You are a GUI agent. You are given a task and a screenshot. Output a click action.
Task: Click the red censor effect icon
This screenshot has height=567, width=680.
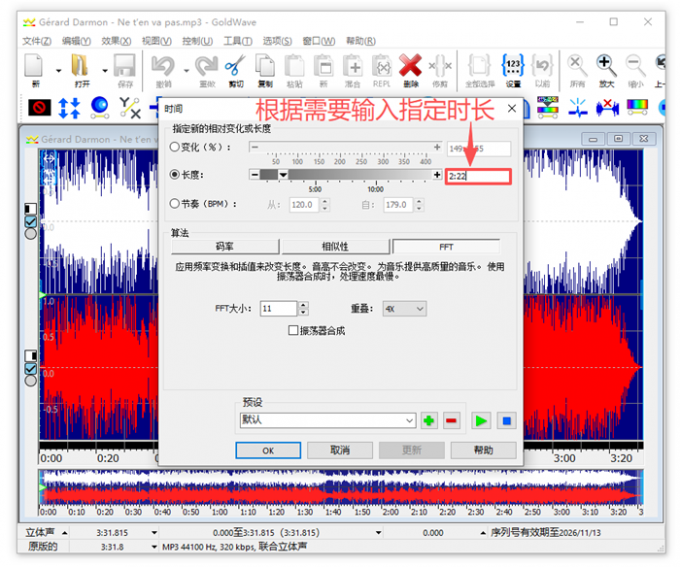pyautogui.click(x=39, y=108)
